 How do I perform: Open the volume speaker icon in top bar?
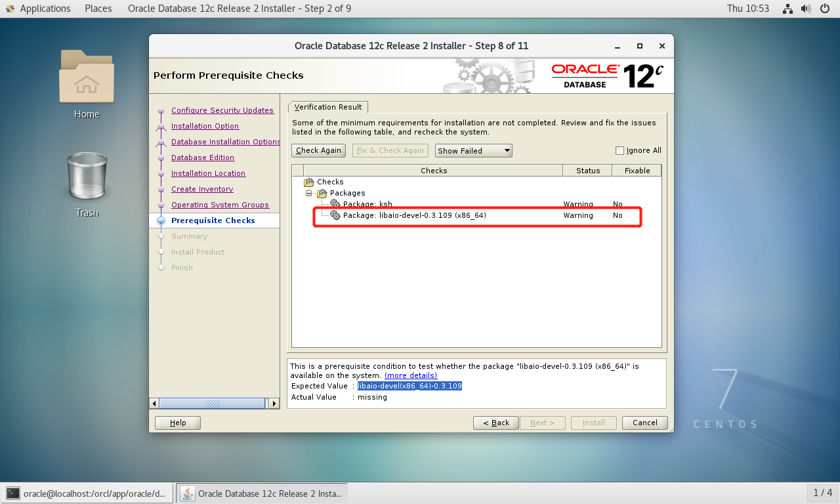[807, 9]
